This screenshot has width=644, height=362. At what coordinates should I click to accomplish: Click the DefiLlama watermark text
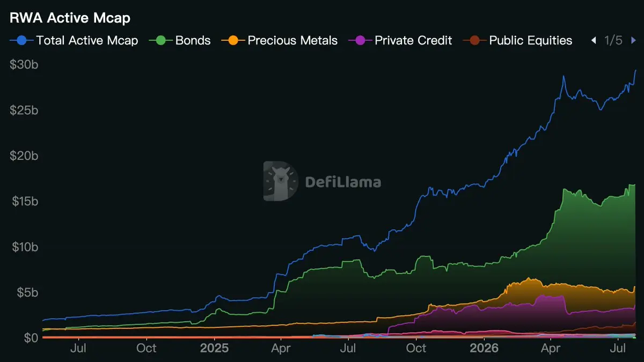[343, 182]
